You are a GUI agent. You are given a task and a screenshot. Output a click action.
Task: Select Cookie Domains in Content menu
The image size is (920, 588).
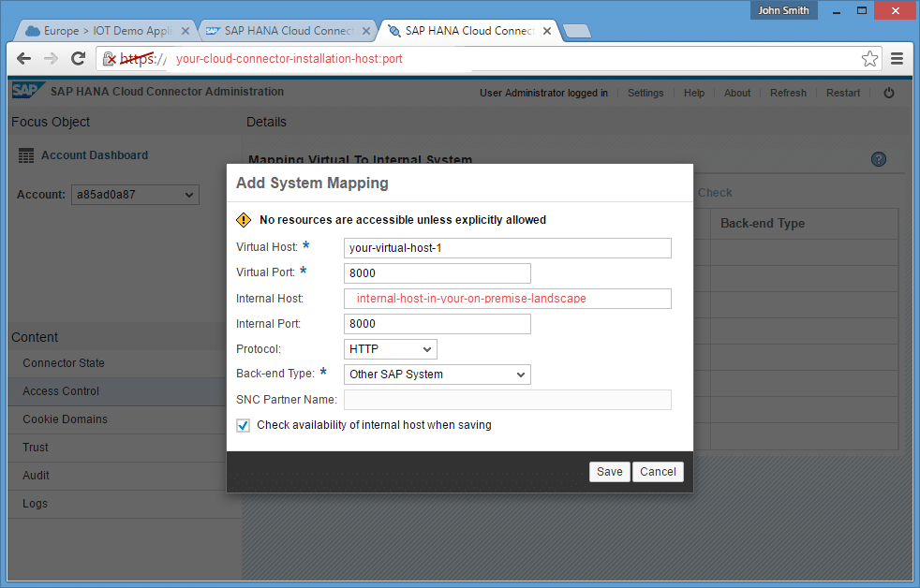coord(65,419)
